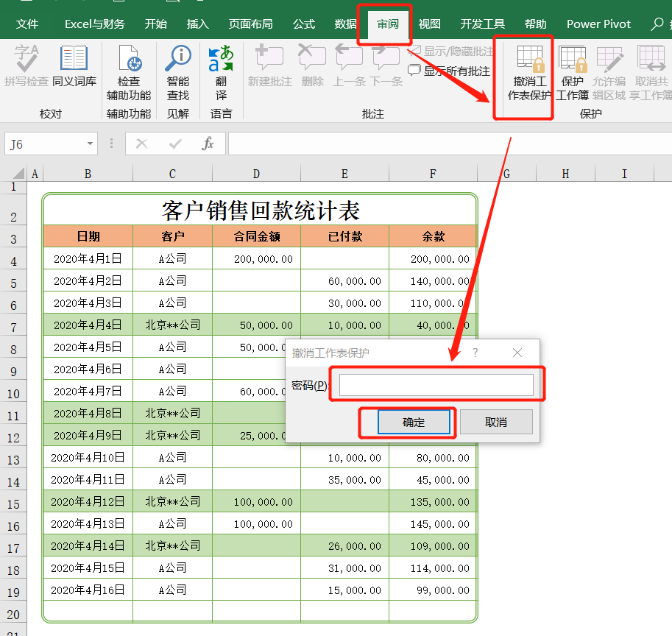Click the formula bar confirm checkmark icon
This screenshot has width=672, height=636.
[175, 144]
